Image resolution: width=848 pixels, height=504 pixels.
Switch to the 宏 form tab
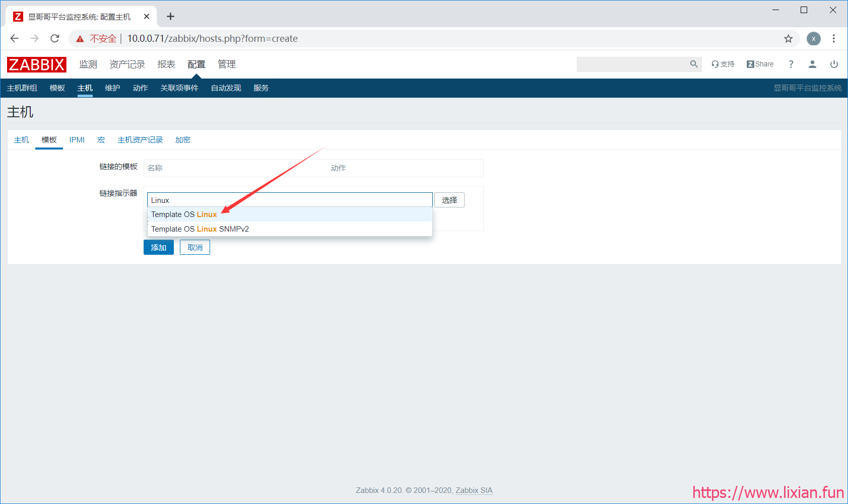pos(101,140)
